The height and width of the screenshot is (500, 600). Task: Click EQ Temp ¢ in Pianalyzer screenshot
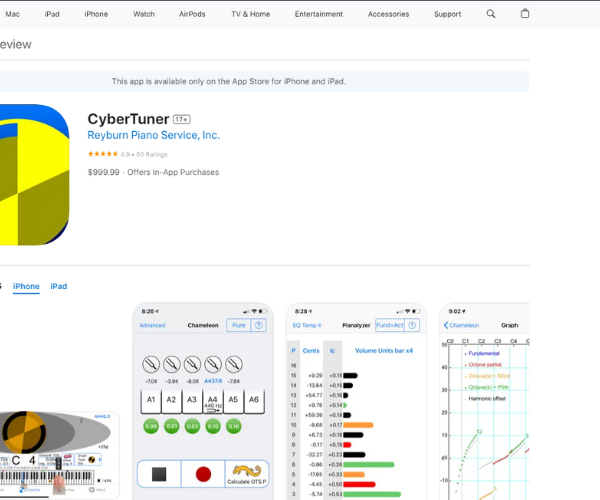tap(307, 325)
